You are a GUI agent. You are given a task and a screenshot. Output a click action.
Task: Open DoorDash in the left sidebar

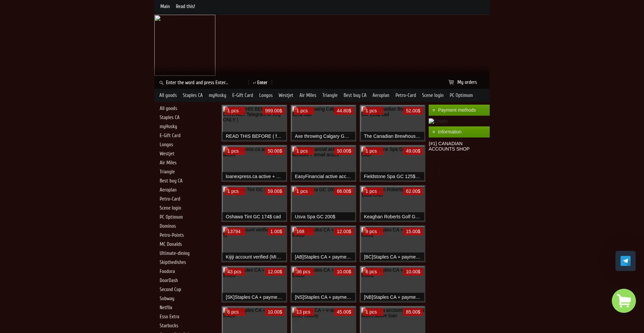[x=168, y=280]
